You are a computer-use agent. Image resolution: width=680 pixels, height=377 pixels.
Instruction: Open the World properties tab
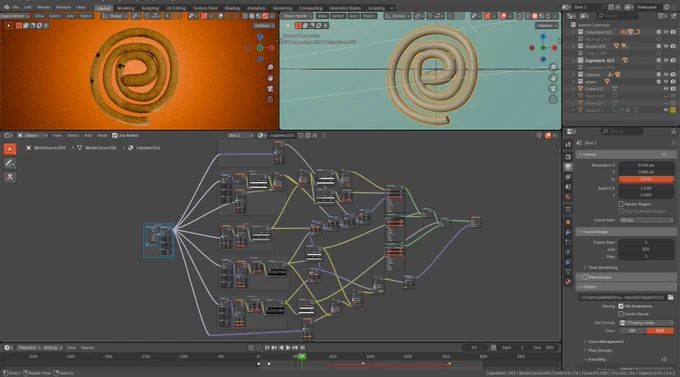pos(568,197)
